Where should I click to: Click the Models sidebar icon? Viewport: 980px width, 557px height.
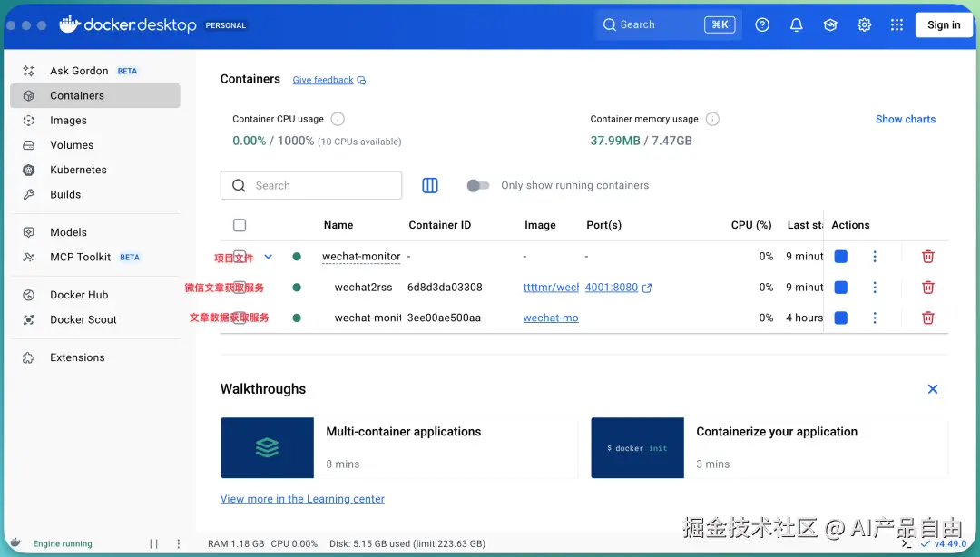tap(29, 232)
